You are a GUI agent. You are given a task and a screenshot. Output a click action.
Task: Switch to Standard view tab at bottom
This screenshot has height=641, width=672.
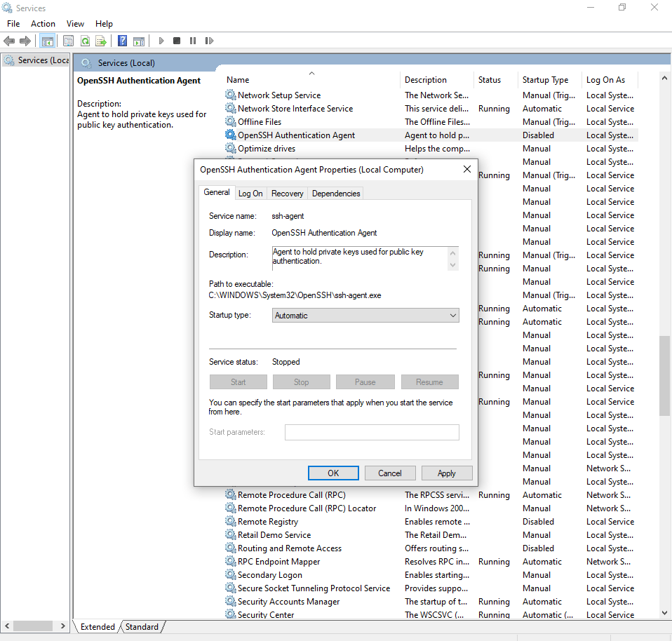pyautogui.click(x=142, y=627)
